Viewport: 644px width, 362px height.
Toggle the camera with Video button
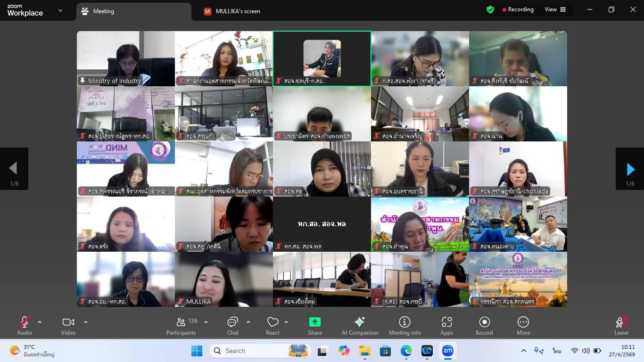68,326
